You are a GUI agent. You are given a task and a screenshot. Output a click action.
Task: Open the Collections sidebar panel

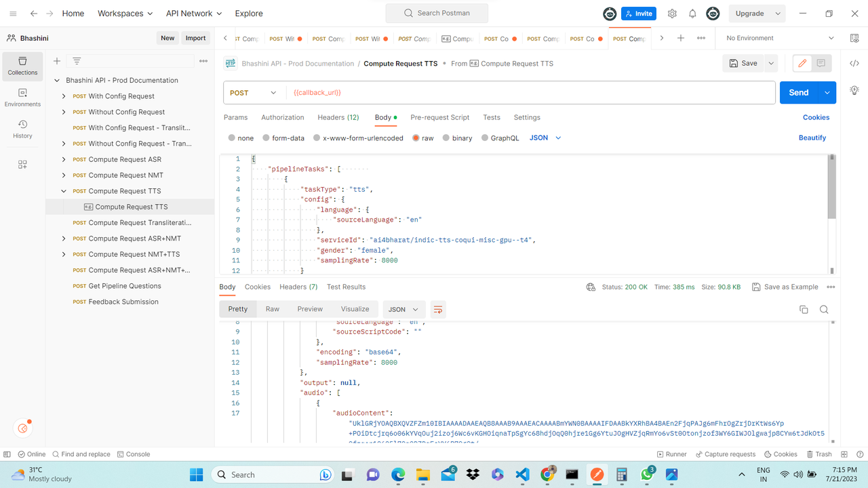tap(22, 66)
